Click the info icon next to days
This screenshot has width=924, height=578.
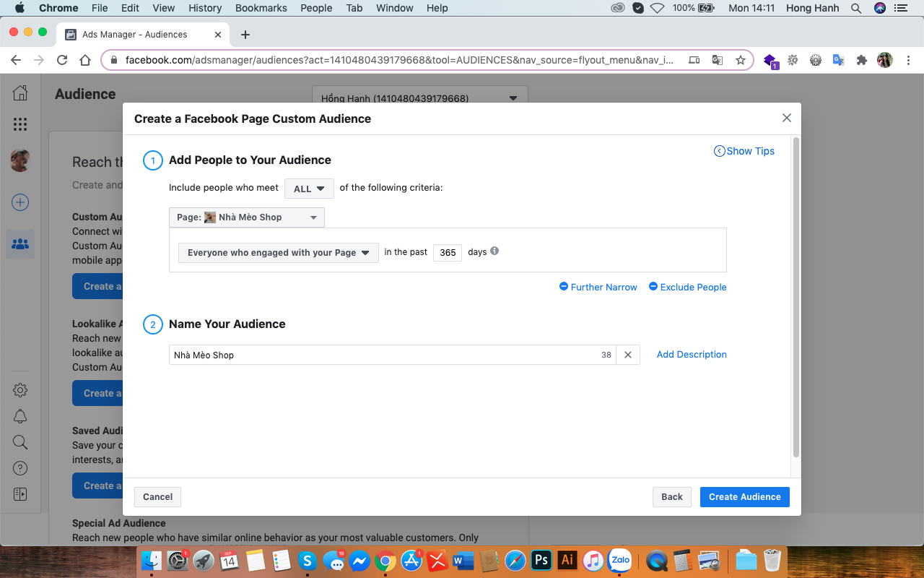[x=494, y=251]
